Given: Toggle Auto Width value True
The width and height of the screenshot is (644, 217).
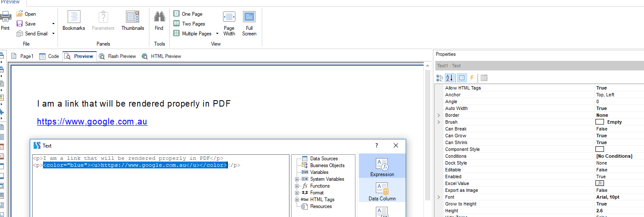Looking at the screenshot, I should click(x=601, y=108).
